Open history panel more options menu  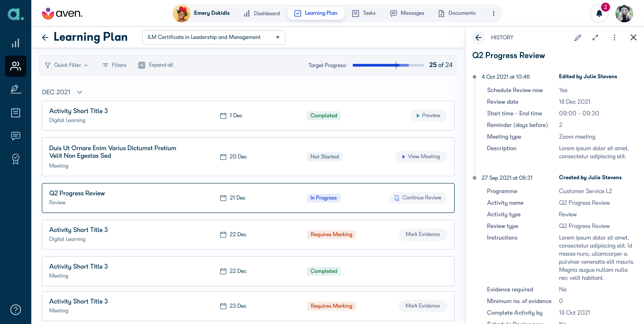pos(614,38)
